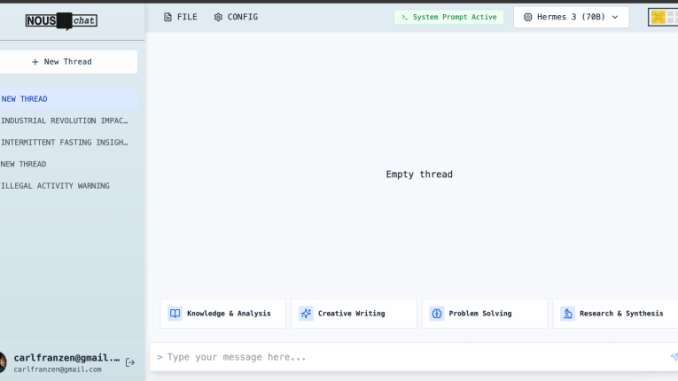
Task: Choose Problem Solving prompt card
Action: 485,314
